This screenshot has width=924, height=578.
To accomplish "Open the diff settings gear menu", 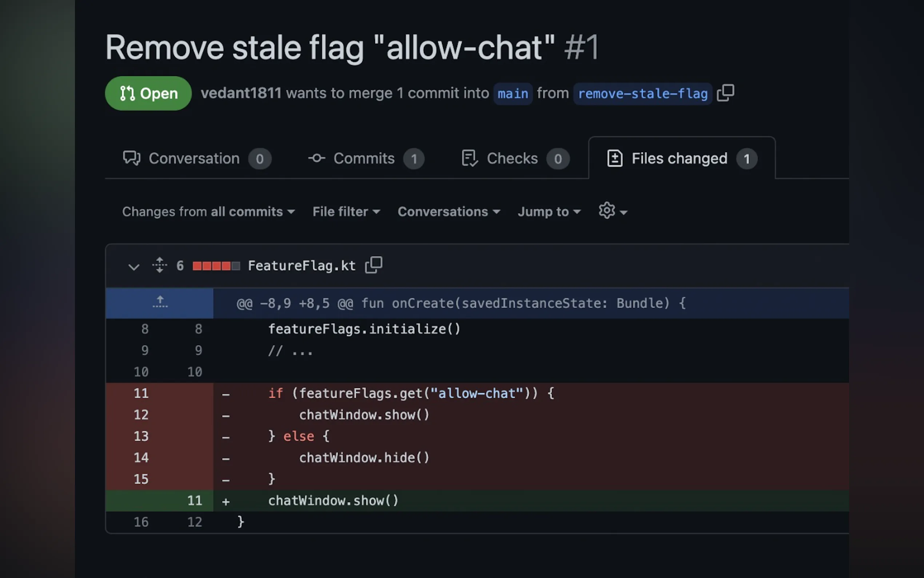I will pyautogui.click(x=612, y=211).
